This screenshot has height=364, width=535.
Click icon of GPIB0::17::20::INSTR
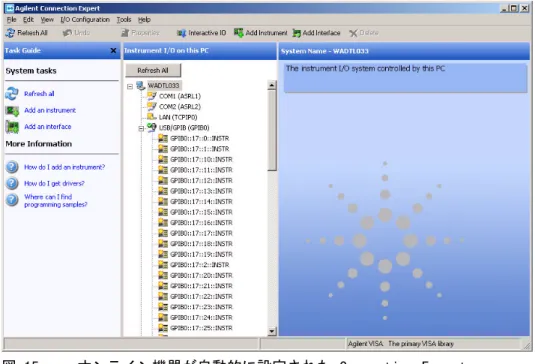pyautogui.click(x=163, y=275)
